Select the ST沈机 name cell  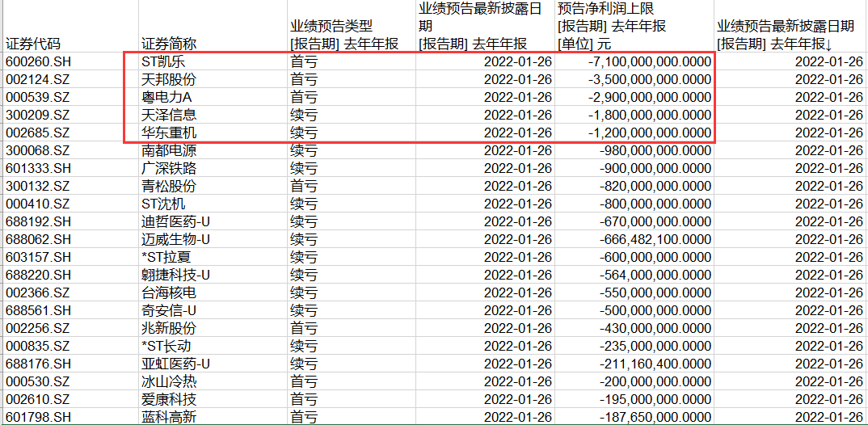click(x=213, y=204)
